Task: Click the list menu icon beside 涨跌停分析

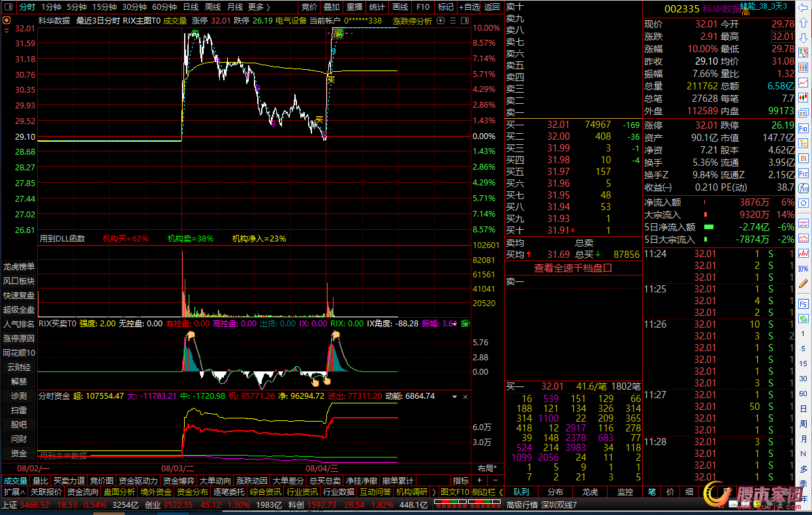Action: point(452,21)
